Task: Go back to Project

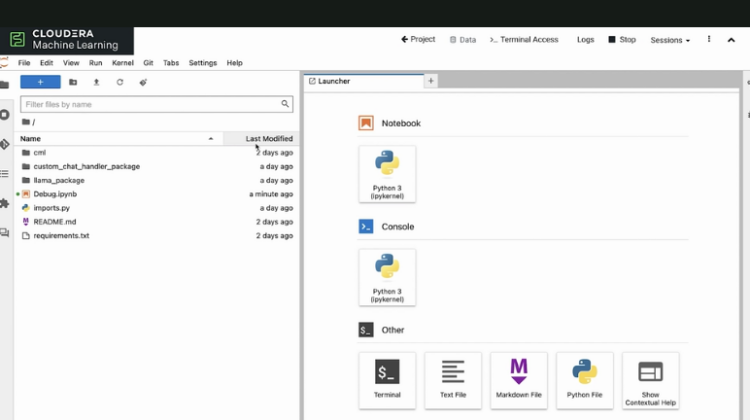Action: [x=418, y=40]
